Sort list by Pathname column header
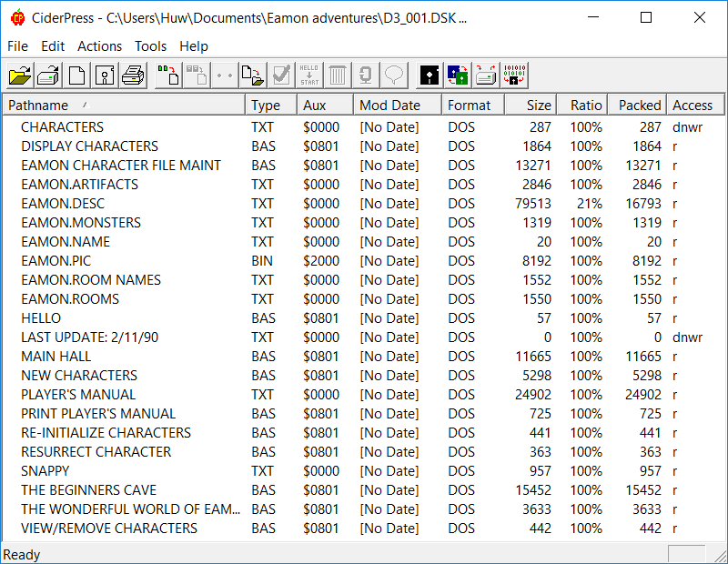This screenshot has width=728, height=564. pos(124,106)
